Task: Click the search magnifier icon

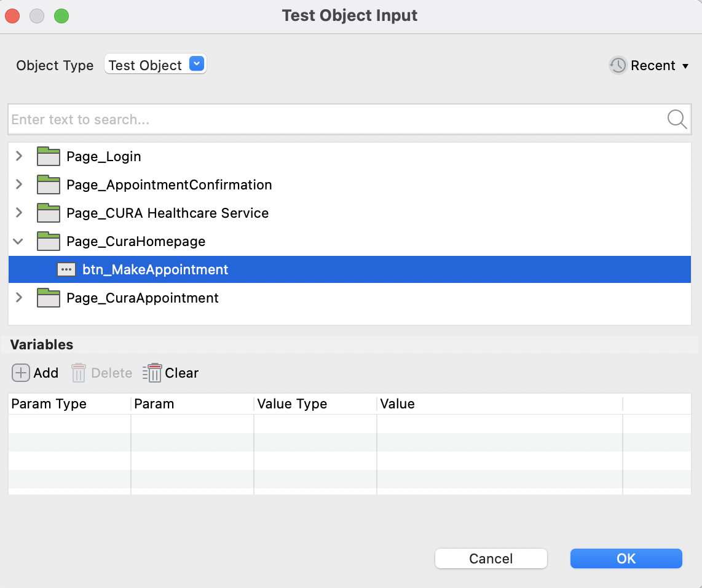Action: (676, 119)
